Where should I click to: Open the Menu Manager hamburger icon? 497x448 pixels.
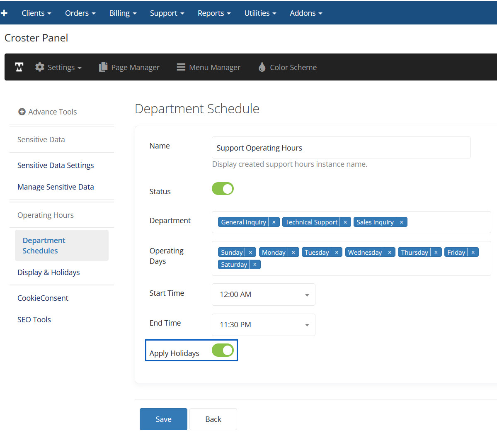[x=181, y=67]
